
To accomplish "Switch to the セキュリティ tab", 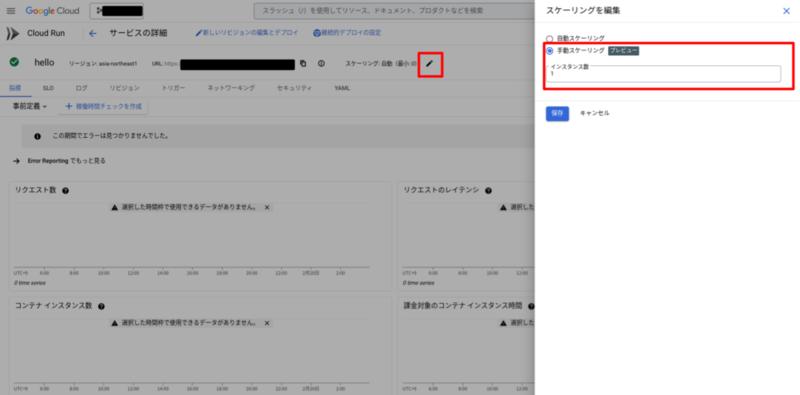I will click(x=294, y=88).
